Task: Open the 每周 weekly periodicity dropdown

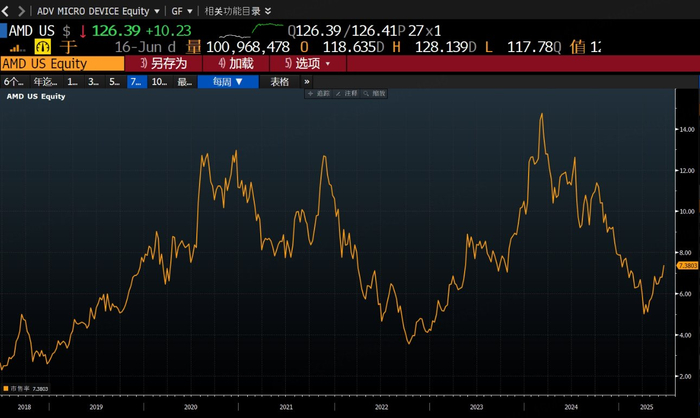Action: pos(228,82)
